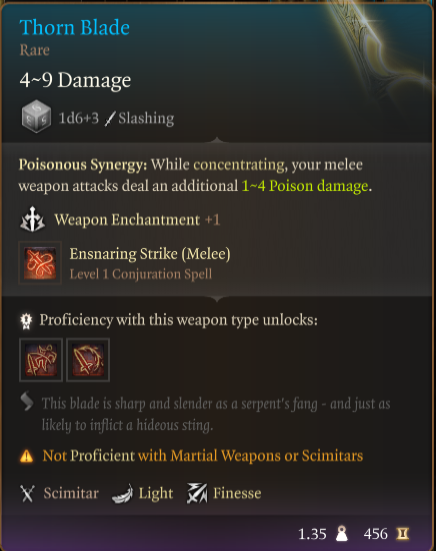The width and height of the screenshot is (436, 551).
Task: Click the not-proficient warning triangle icon
Action: point(27,456)
